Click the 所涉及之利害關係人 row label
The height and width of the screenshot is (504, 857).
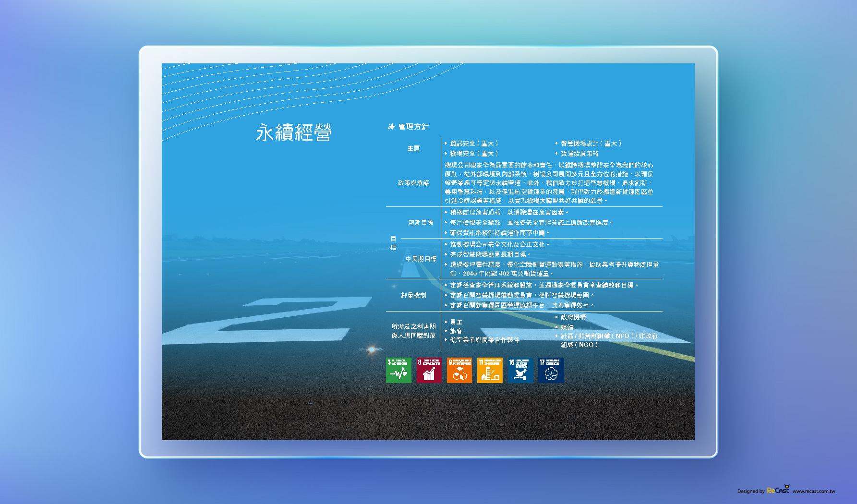[x=413, y=331]
